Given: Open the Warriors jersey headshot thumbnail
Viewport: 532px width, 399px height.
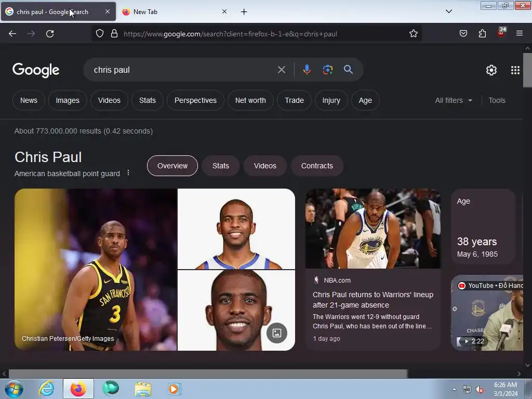Looking at the screenshot, I should [x=236, y=229].
